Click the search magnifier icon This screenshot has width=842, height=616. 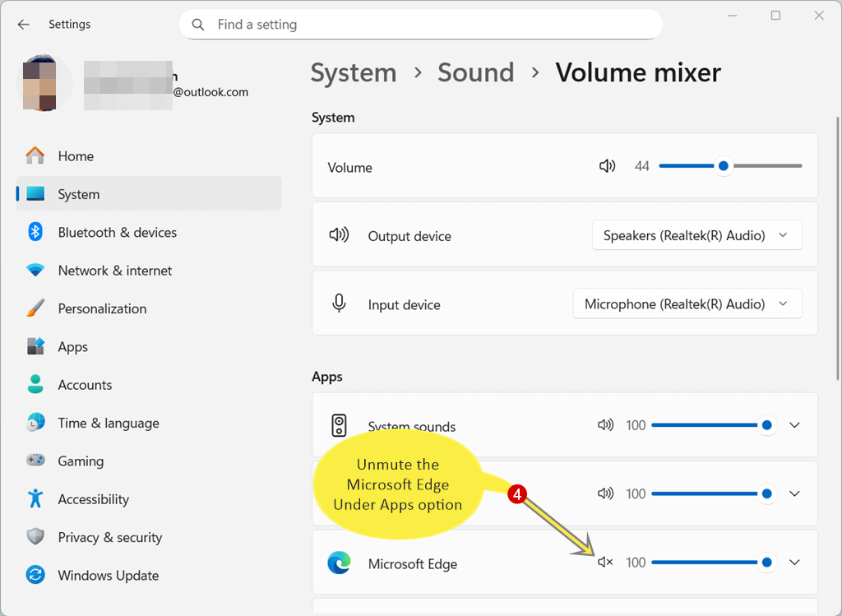coord(198,25)
